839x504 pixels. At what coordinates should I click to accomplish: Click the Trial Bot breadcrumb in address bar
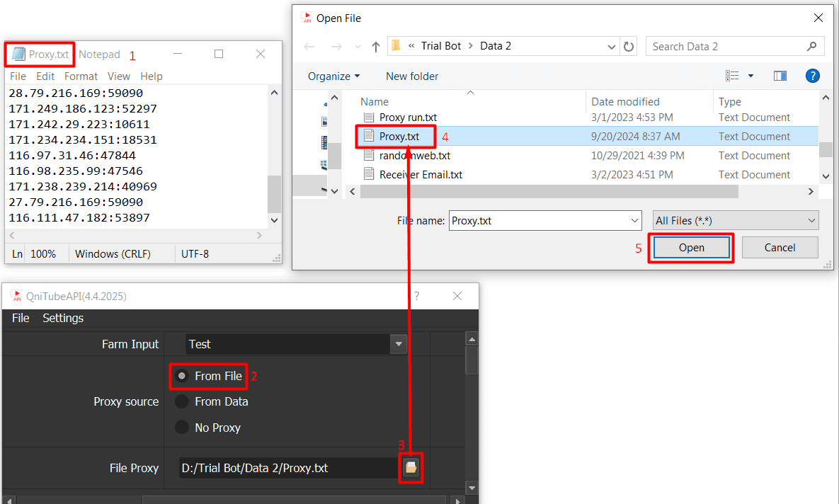[x=441, y=46]
